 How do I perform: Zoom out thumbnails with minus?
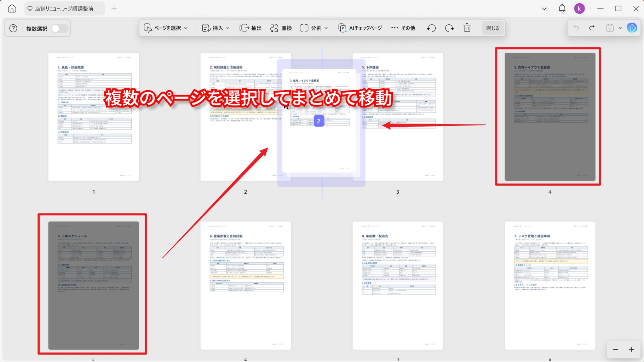click(x=615, y=349)
